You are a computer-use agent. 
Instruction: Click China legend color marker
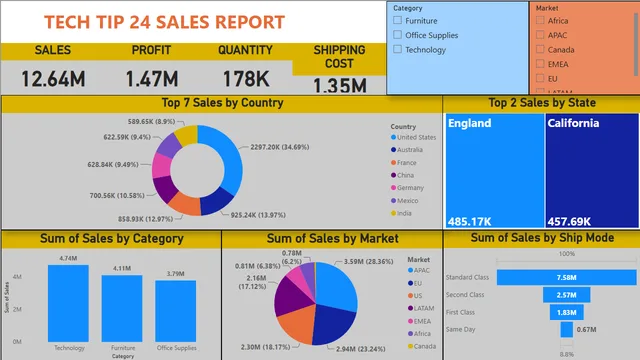(x=393, y=175)
